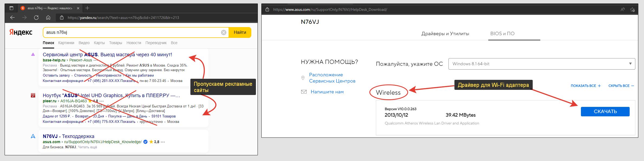
Task: Open a new browser tab with plus
Action: click(87, 8)
